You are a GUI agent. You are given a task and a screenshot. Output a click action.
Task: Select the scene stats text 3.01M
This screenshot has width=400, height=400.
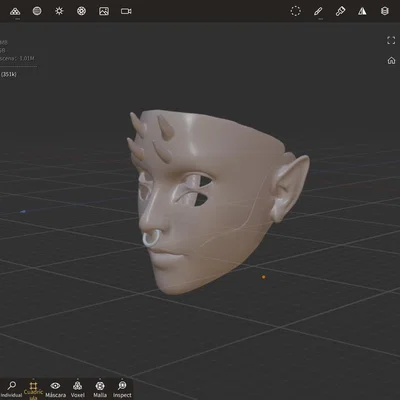coord(27,58)
